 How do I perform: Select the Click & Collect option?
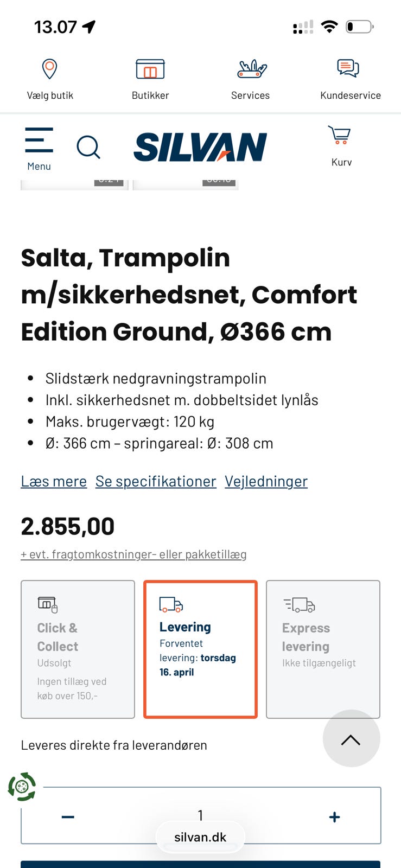click(77, 649)
